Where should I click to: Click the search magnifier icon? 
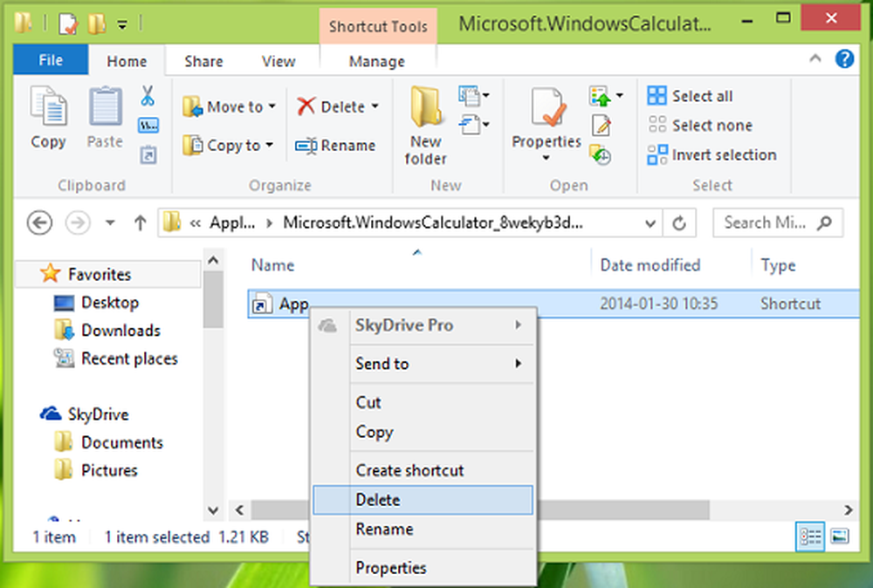(x=824, y=223)
